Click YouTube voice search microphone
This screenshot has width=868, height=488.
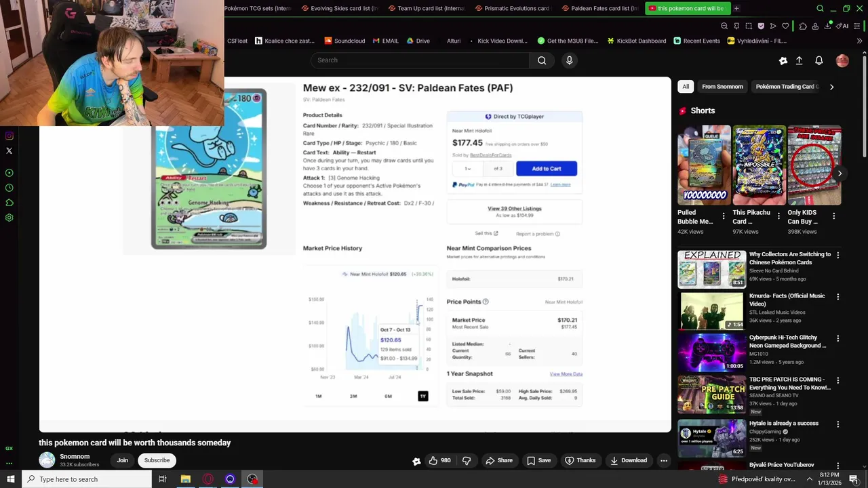569,60
